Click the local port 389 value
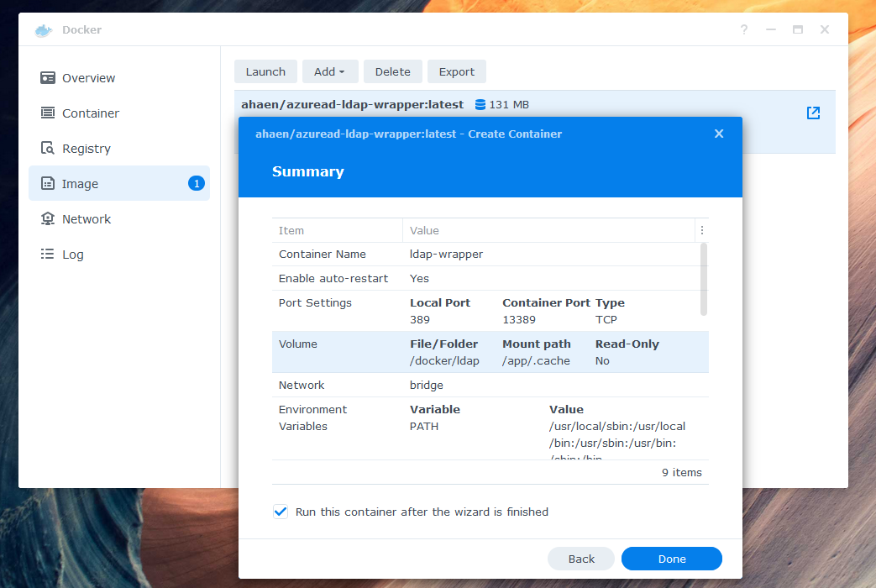876x588 pixels. click(x=420, y=320)
